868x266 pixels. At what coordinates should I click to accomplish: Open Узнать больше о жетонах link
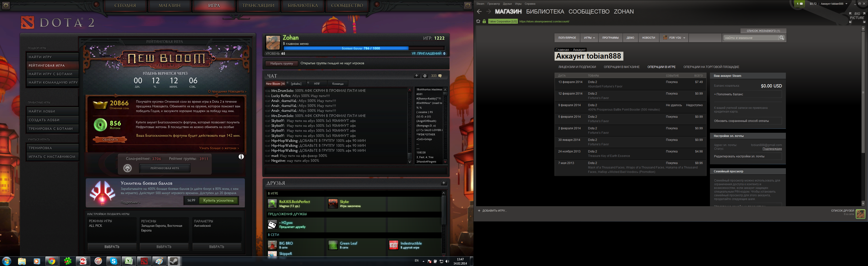point(219,148)
